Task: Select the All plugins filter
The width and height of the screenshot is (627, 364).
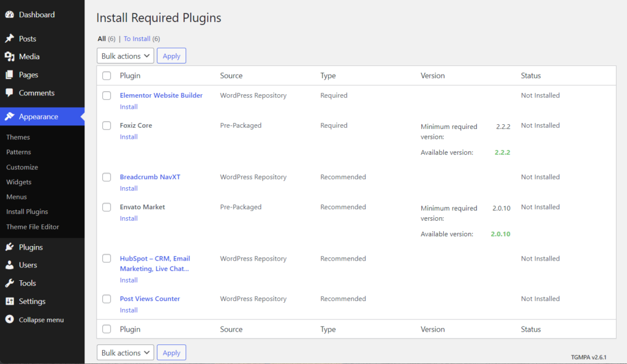Action: (x=102, y=39)
